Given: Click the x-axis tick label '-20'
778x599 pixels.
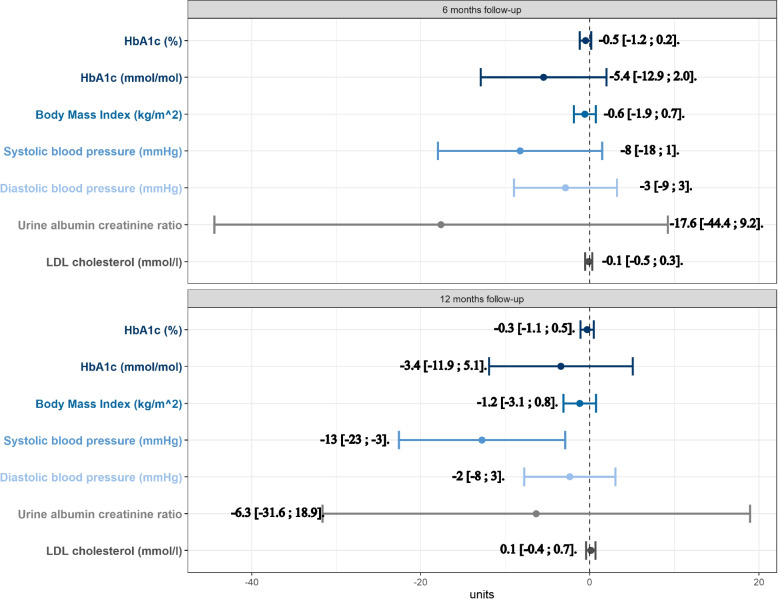Looking at the screenshot, I should pyautogui.click(x=420, y=582).
